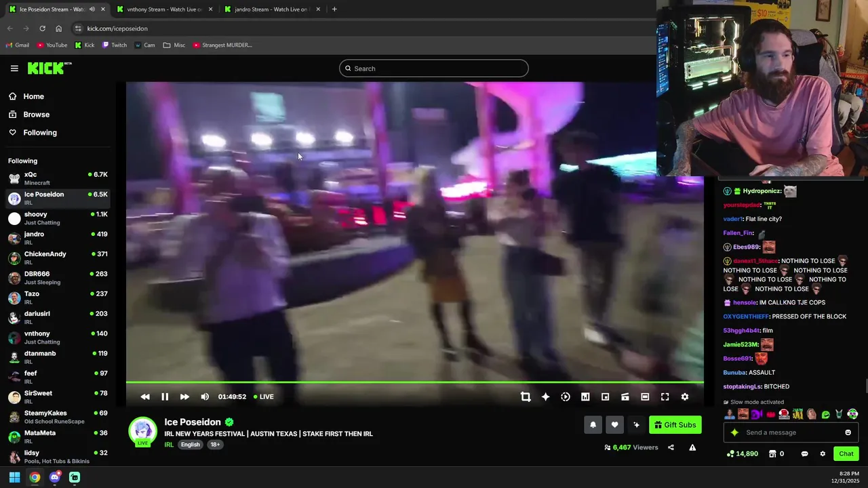Open Misc bookmarks folder

174,45
